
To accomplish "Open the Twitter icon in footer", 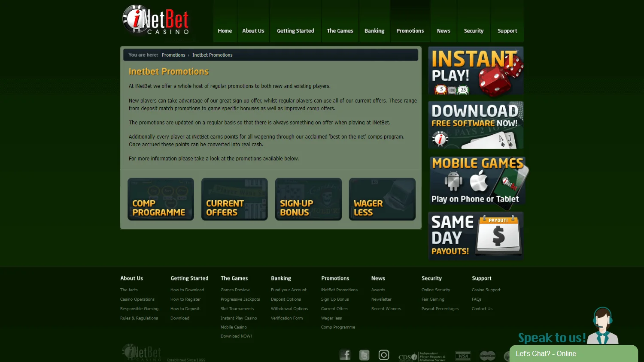I will click(x=364, y=355).
